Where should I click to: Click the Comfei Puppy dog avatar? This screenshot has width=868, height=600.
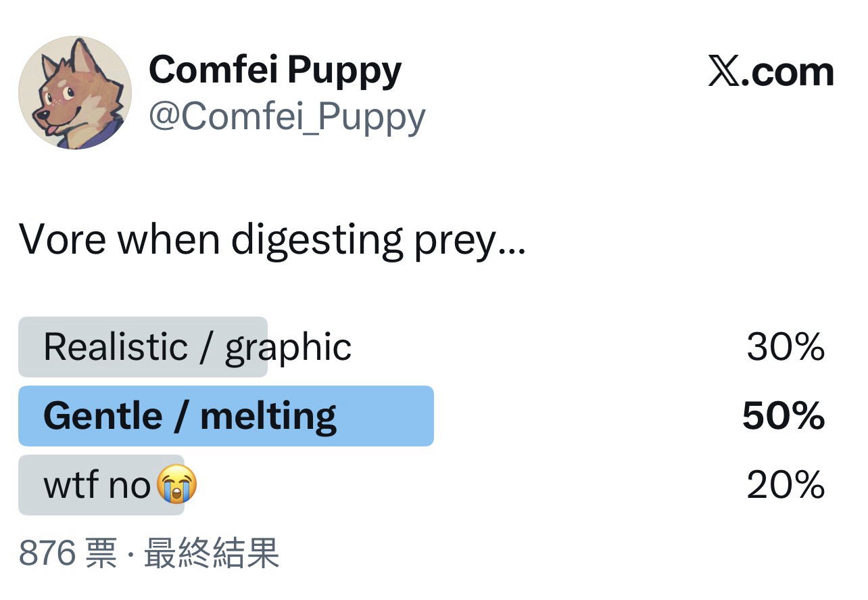tap(75, 93)
